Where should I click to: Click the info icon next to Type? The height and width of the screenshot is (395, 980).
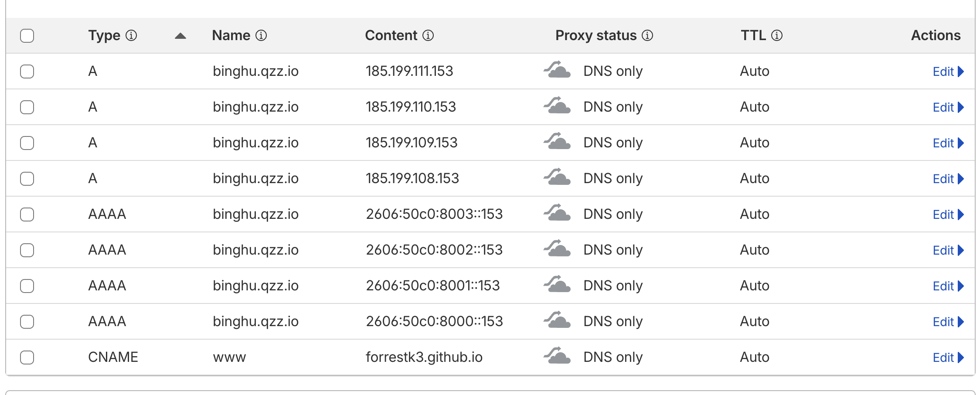click(x=131, y=35)
